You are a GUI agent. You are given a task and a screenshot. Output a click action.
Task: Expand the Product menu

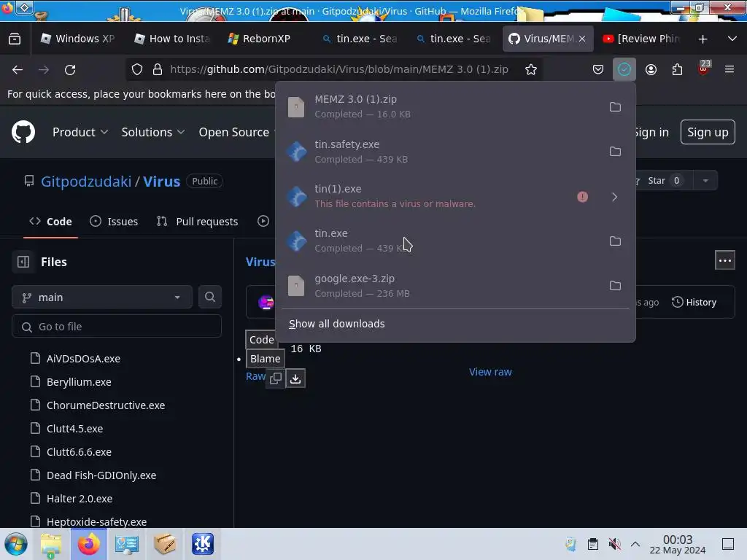[80, 132]
